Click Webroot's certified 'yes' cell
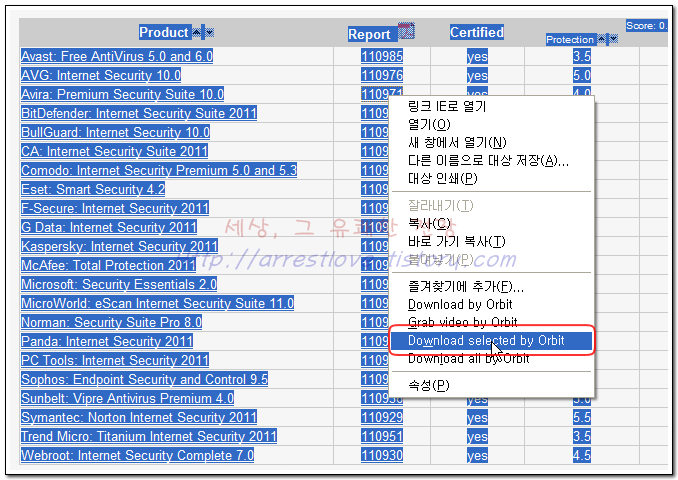Screen dimensions: 678x480 [x=477, y=455]
